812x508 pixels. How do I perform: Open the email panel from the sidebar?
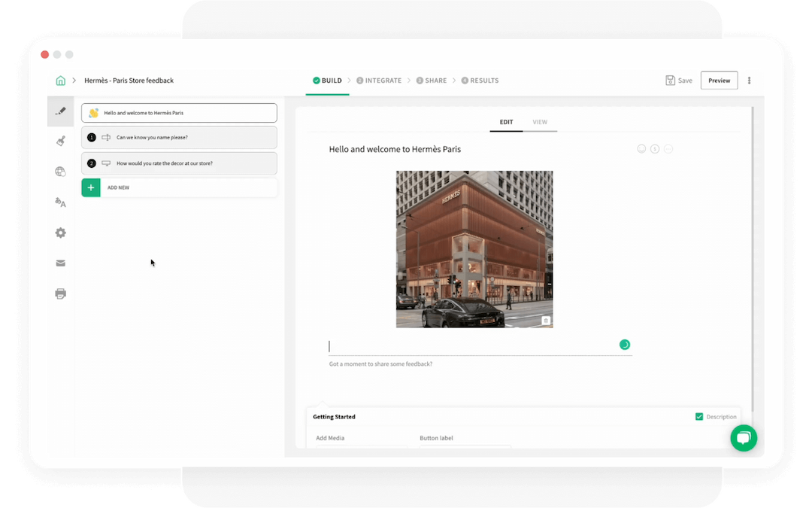[60, 263]
